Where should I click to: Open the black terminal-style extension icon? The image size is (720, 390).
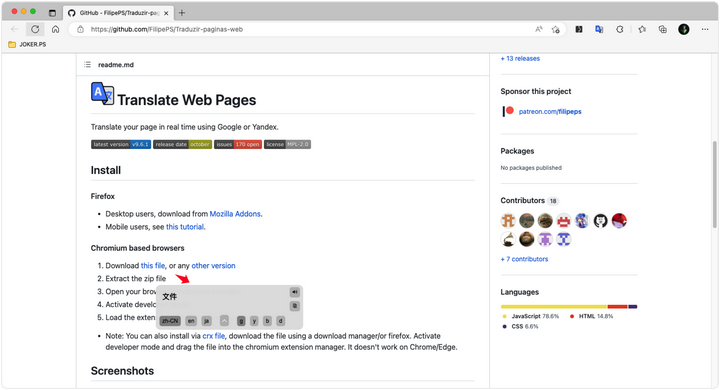(579, 29)
